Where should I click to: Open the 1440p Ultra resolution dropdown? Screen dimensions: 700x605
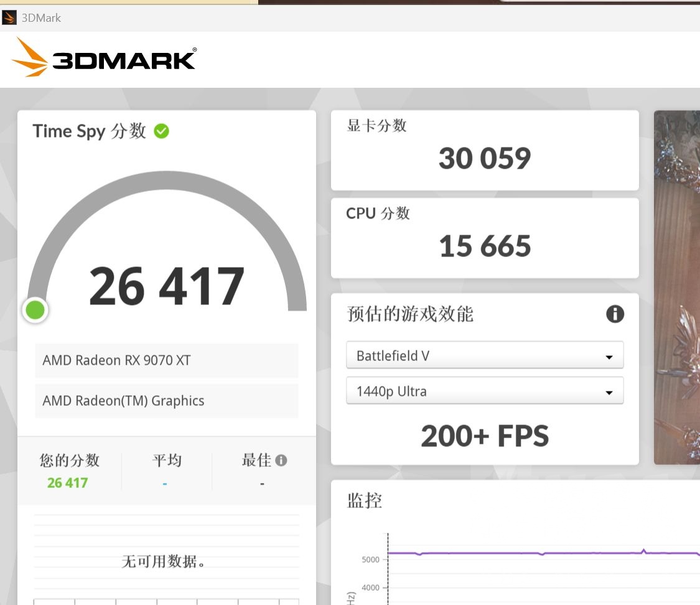[485, 391]
